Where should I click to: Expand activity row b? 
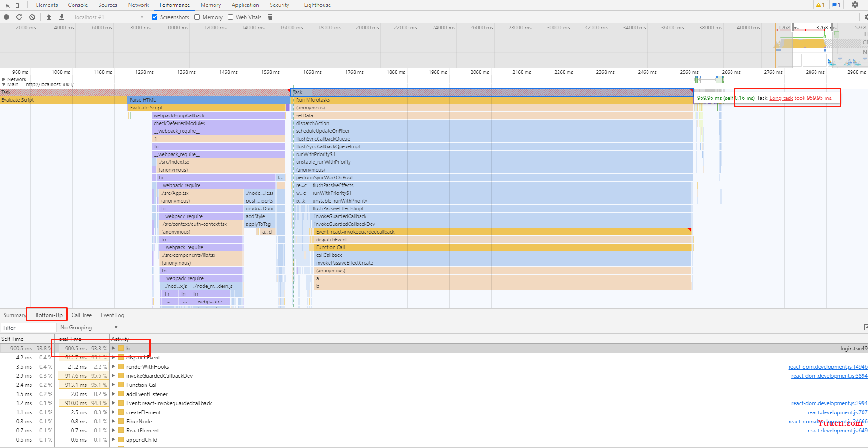coord(114,349)
